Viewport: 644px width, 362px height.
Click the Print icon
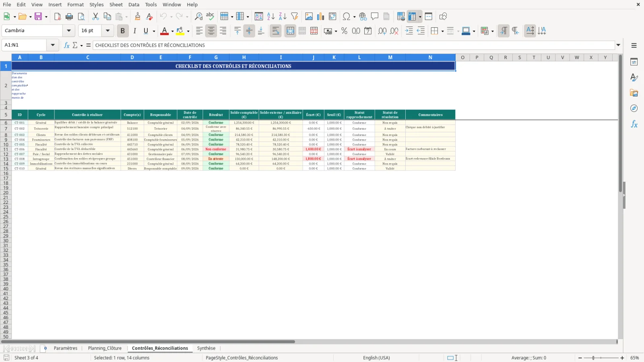[x=69, y=16]
